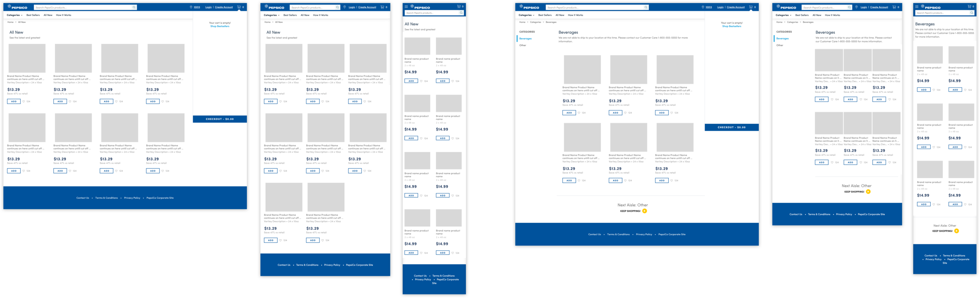
Task: Open the cart icon in the tablet All New mockup
Action: point(383,7)
